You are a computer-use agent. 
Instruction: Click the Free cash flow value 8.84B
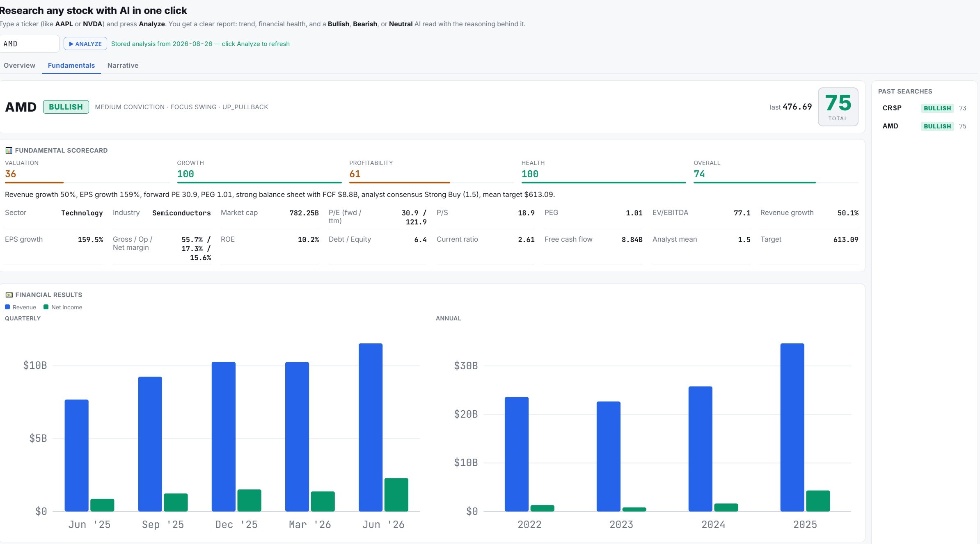632,240
